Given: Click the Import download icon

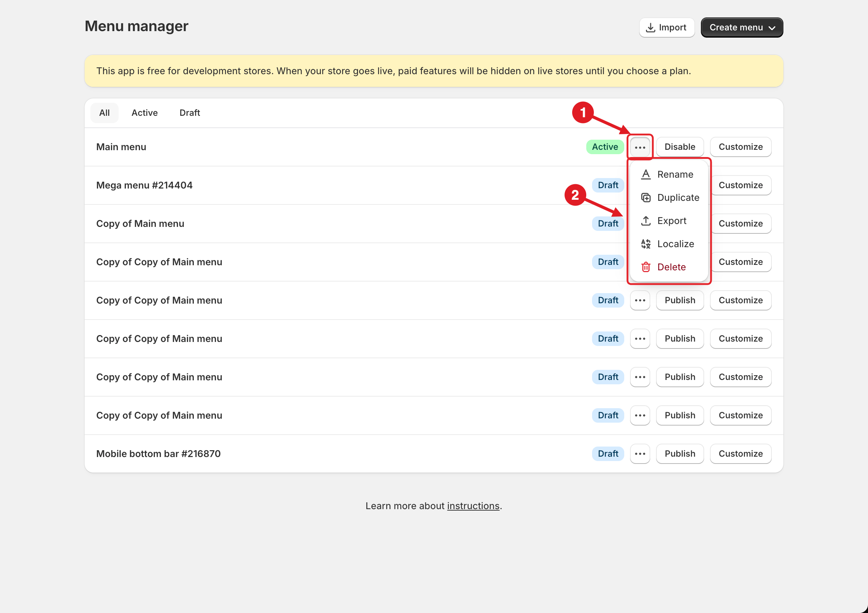Looking at the screenshot, I should click(650, 28).
